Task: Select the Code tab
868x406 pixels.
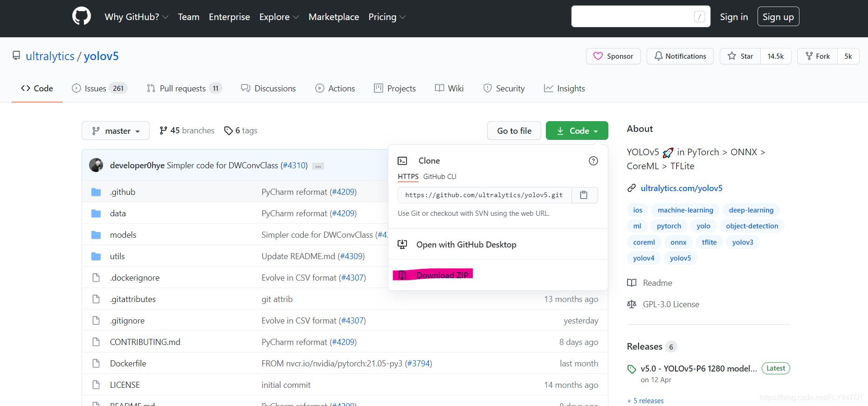Action: (x=37, y=88)
